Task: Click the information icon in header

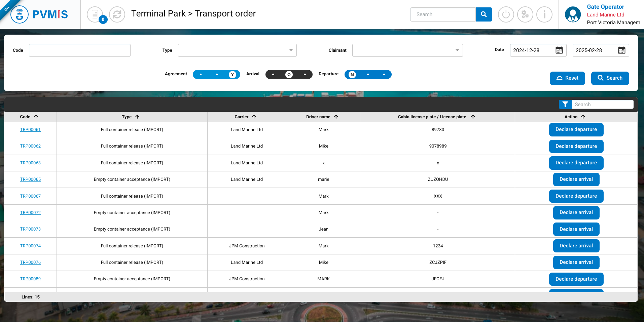Action: tap(544, 14)
